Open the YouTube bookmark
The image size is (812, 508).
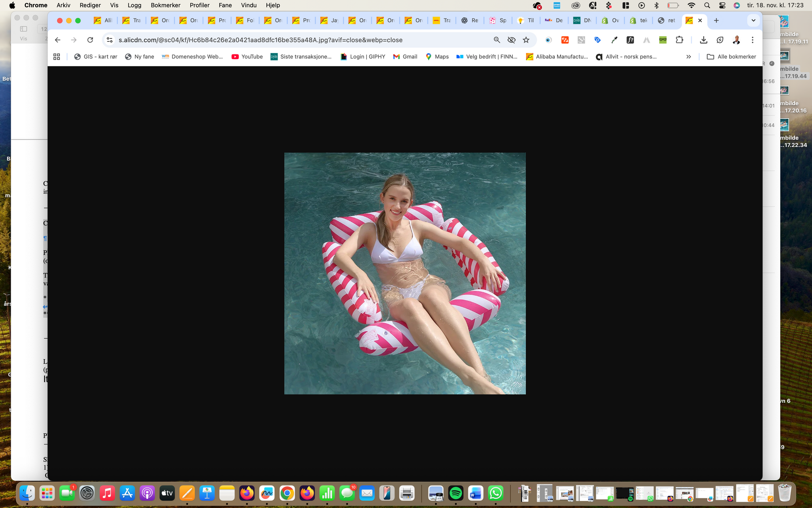[x=247, y=57]
